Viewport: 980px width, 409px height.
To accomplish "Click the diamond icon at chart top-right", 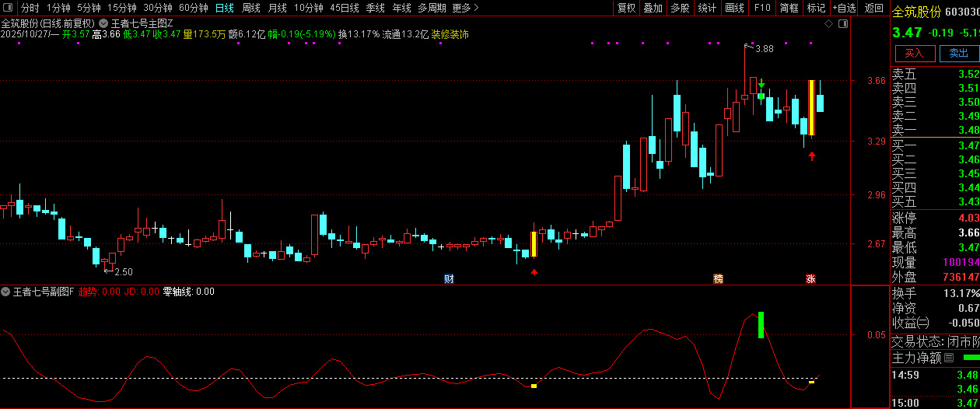I will (x=828, y=24).
